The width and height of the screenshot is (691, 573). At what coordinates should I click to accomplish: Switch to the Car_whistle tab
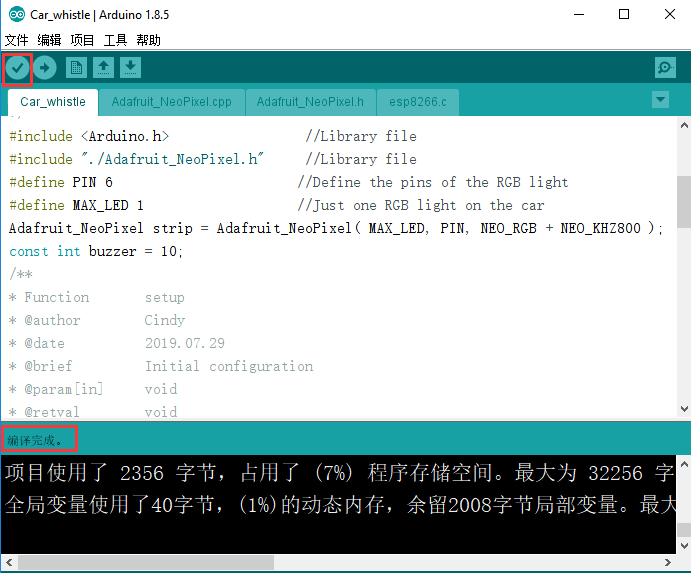[x=53, y=102]
